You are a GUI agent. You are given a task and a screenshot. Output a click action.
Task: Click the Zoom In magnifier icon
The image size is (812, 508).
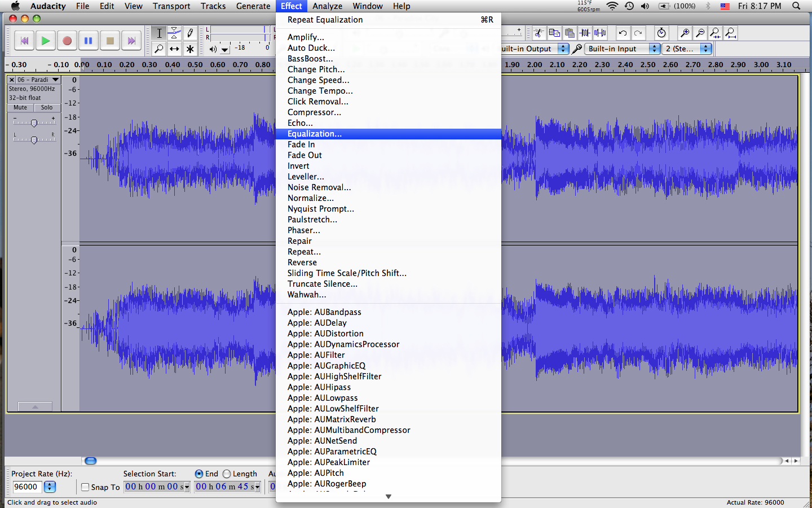[x=685, y=33]
